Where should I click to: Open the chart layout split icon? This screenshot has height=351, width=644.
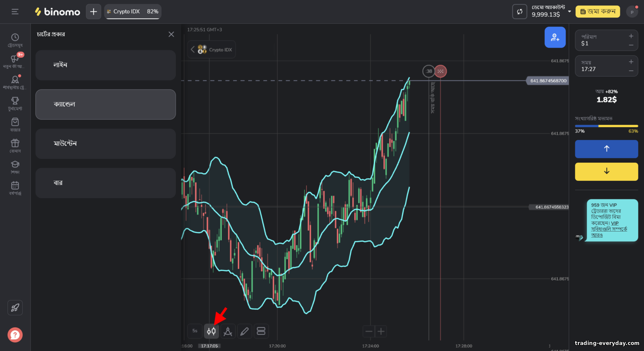pos(261,331)
